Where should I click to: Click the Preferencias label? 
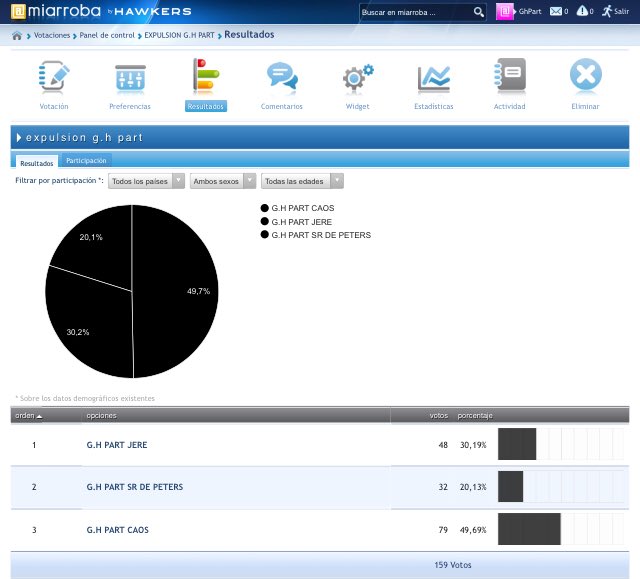point(130,106)
